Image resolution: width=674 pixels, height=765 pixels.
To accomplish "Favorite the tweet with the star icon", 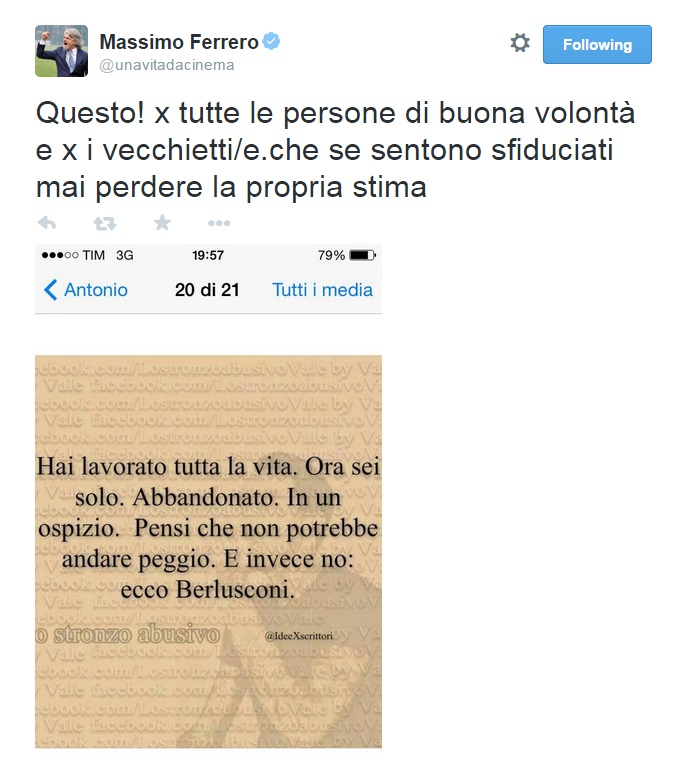I will (162, 222).
